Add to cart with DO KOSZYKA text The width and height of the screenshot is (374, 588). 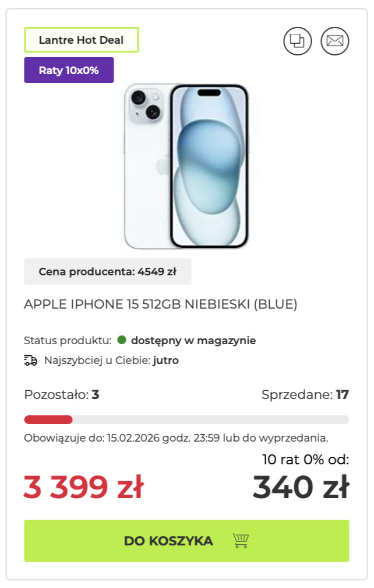[168, 541]
